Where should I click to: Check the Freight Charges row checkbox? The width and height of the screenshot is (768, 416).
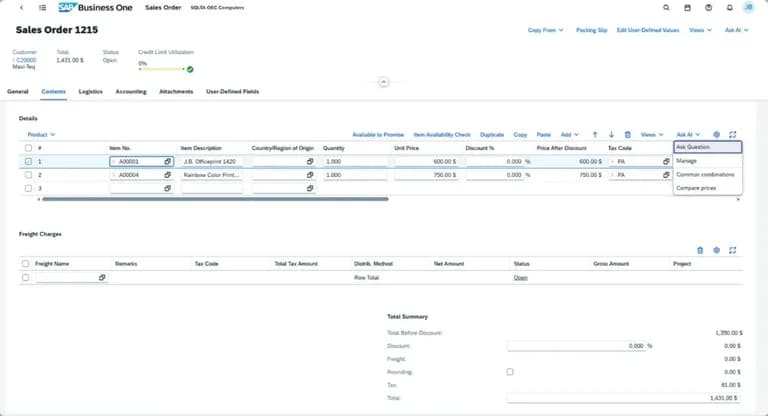tap(25, 277)
